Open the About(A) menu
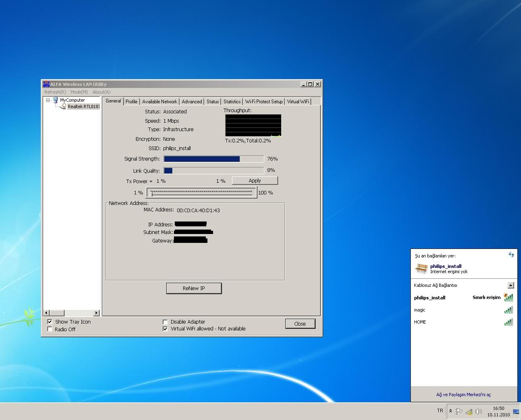 101,92
